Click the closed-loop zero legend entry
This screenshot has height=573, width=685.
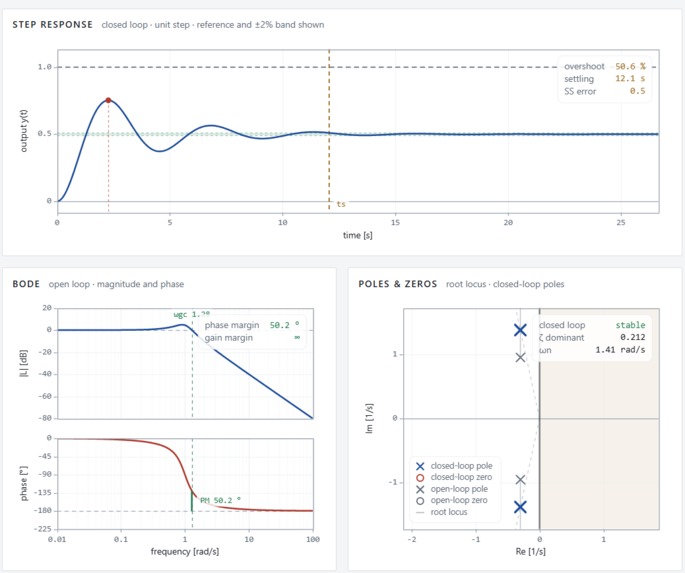point(454,477)
